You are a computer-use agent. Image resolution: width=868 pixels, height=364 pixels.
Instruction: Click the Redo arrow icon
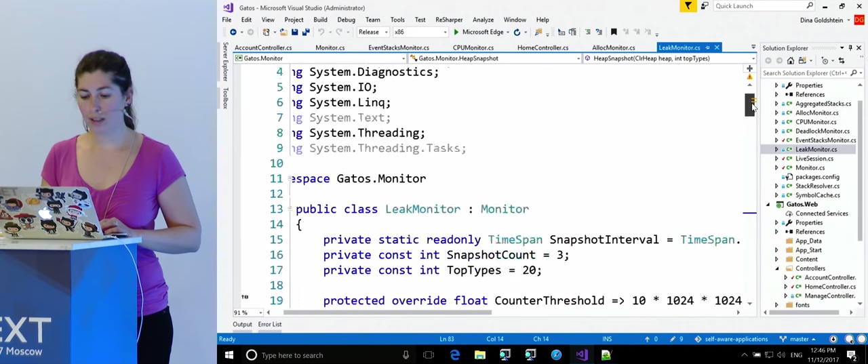340,32
